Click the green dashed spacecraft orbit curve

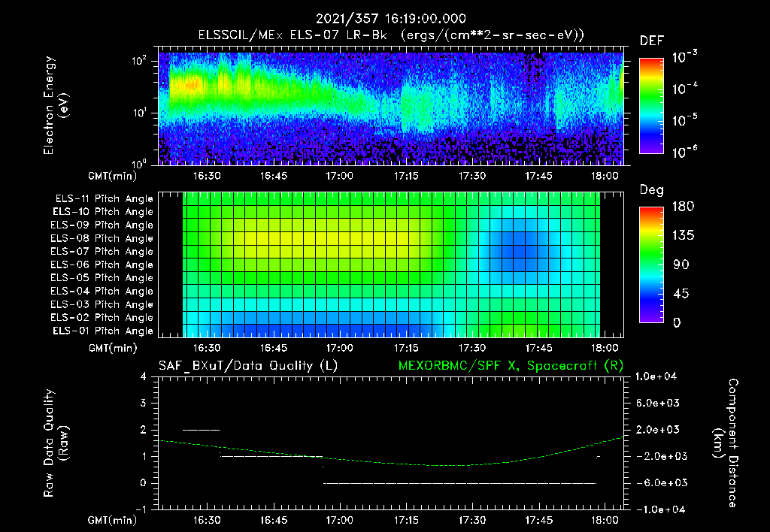[x=390, y=463]
